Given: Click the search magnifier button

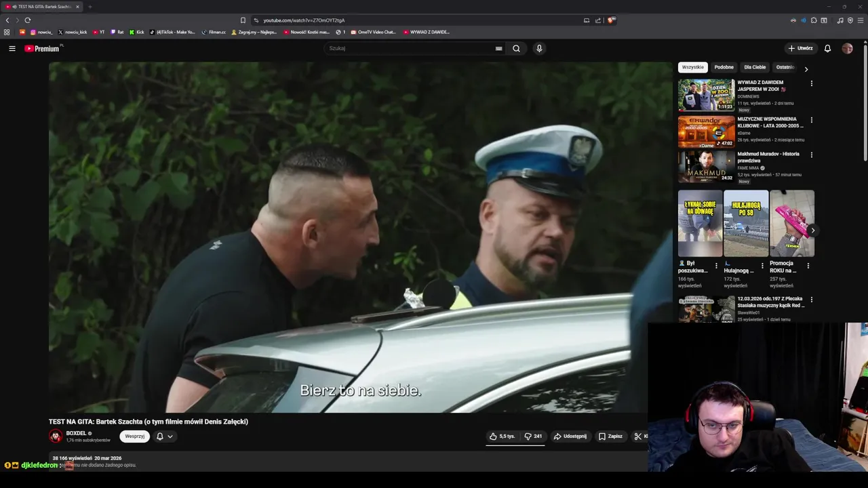Looking at the screenshot, I should 516,48.
